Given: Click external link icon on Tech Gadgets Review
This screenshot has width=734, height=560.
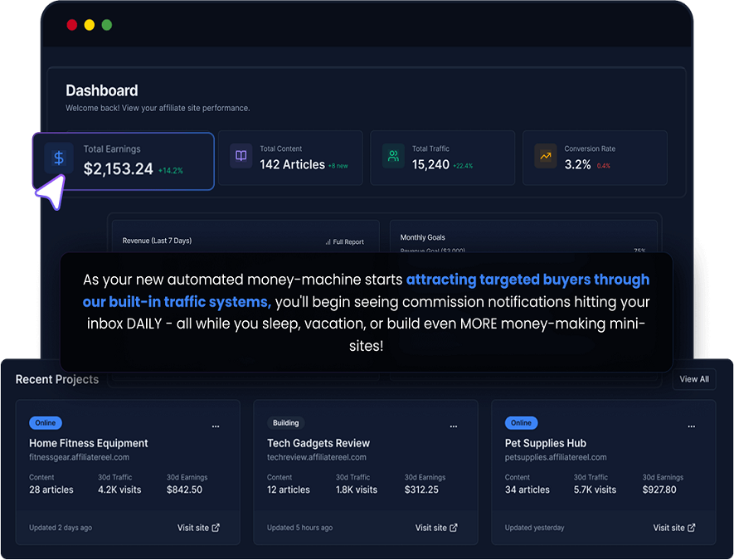Looking at the screenshot, I should [454, 528].
